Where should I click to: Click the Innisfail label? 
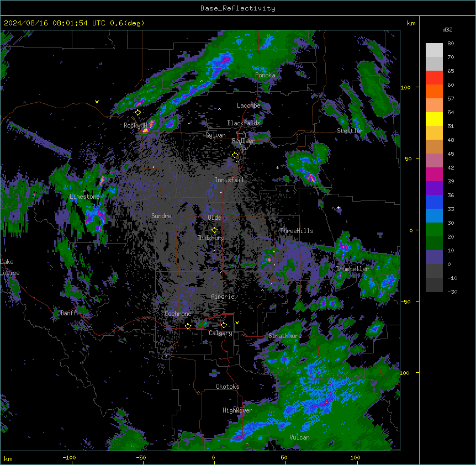[x=229, y=180]
